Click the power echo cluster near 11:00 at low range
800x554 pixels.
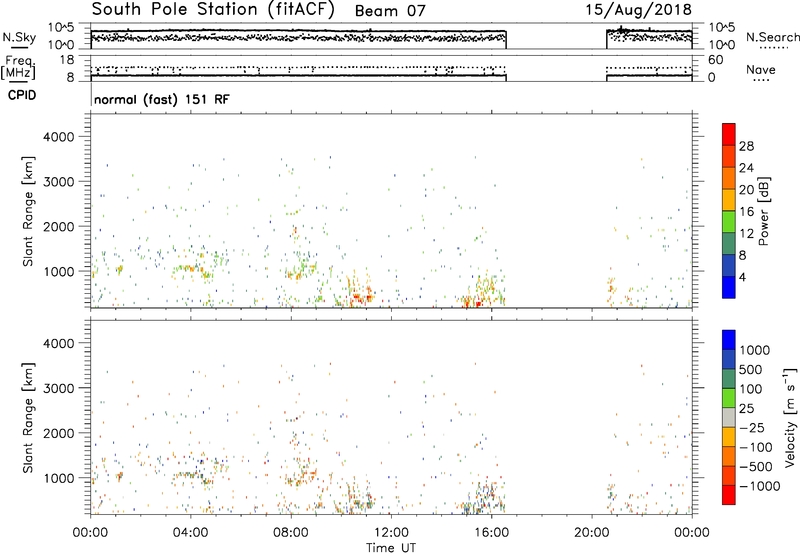coord(360,296)
